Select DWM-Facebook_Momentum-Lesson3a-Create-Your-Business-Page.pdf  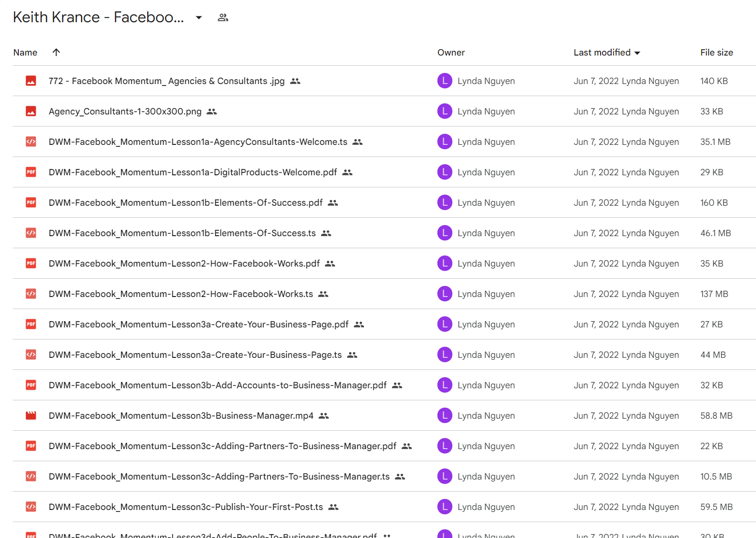click(198, 324)
